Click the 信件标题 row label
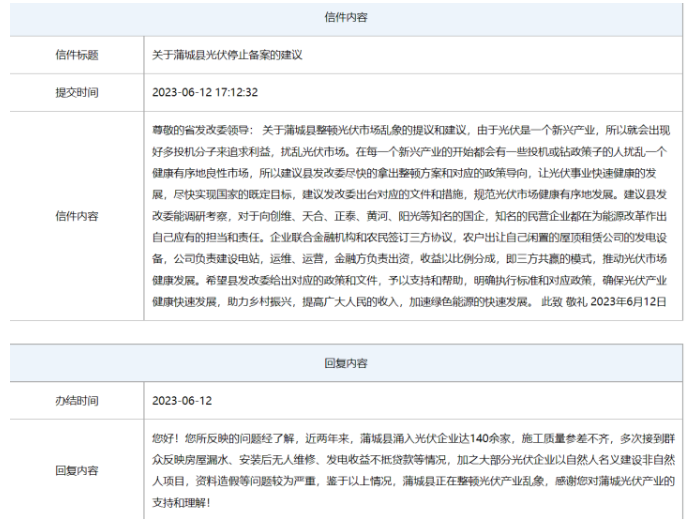This screenshot has height=529, width=688. point(77,55)
